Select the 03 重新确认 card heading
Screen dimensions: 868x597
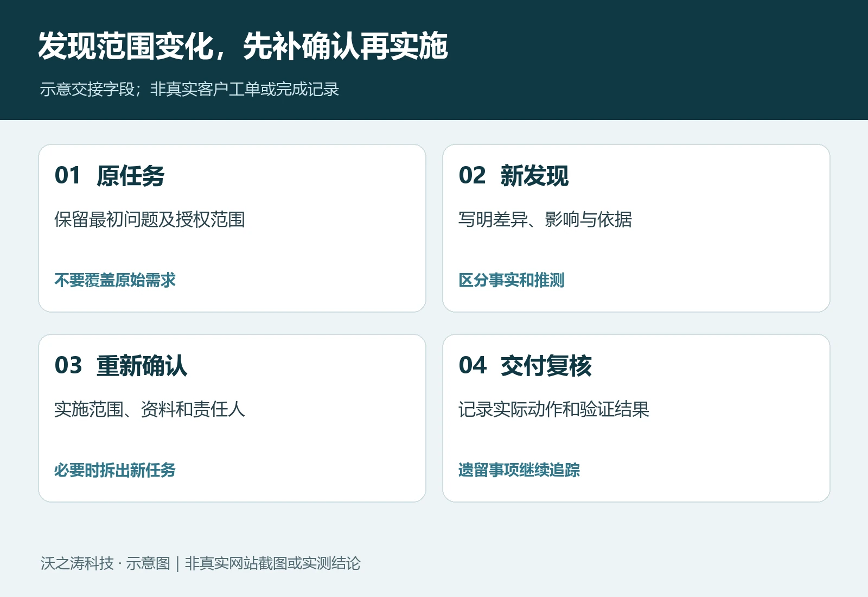pyautogui.click(x=121, y=366)
